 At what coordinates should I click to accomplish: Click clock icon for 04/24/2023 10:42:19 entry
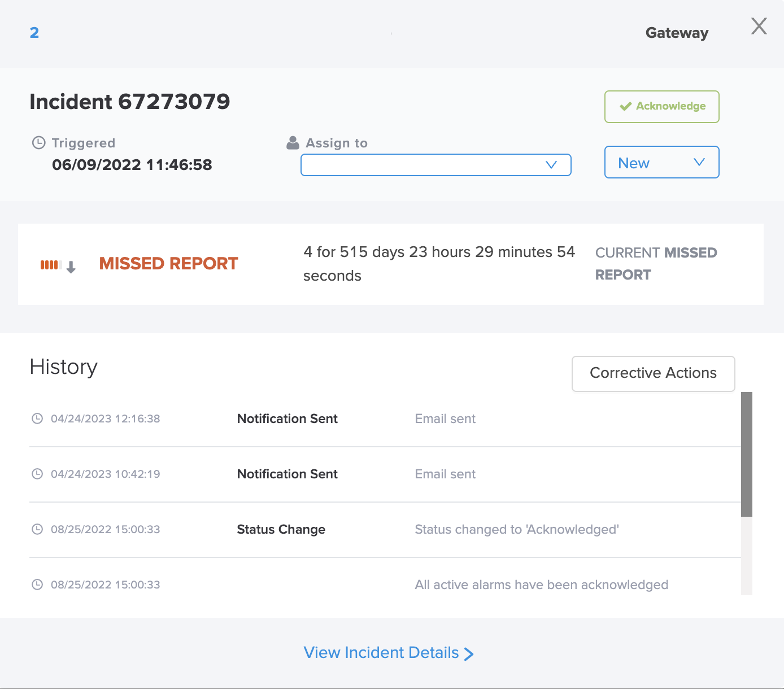point(37,474)
